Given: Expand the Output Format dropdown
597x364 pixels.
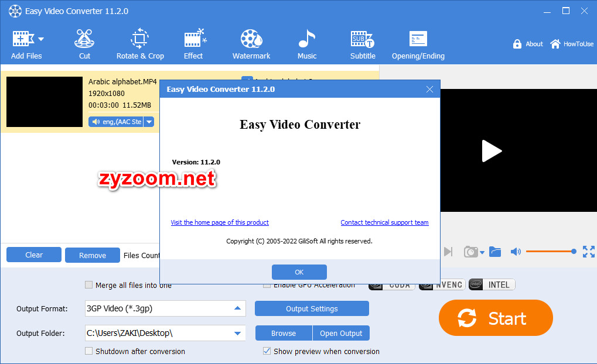Looking at the screenshot, I should point(238,308).
